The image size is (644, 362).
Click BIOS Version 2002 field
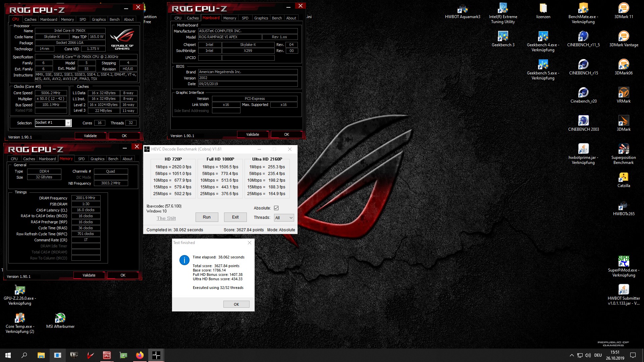click(x=248, y=78)
